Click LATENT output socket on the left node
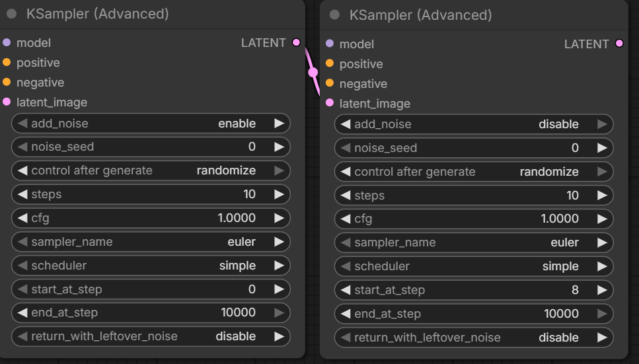 [296, 42]
